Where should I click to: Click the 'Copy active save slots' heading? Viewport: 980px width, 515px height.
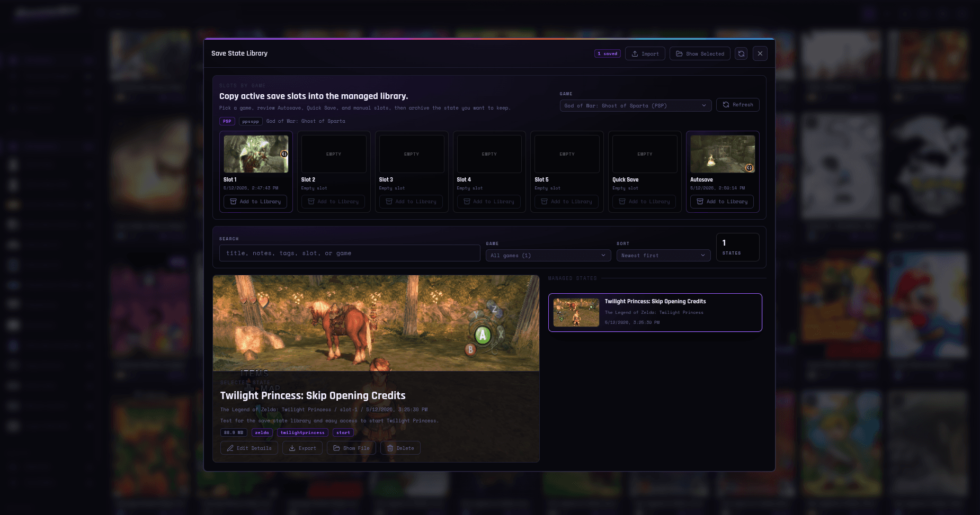tap(314, 96)
